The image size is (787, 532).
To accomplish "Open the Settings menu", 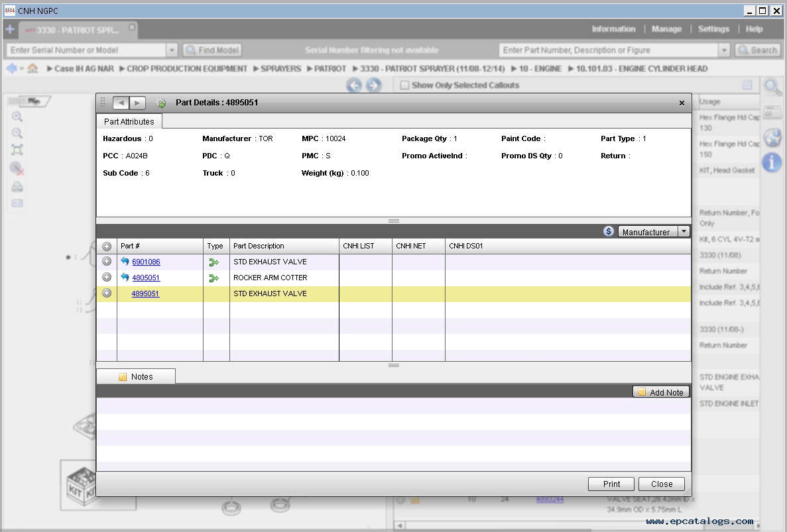I will click(713, 29).
